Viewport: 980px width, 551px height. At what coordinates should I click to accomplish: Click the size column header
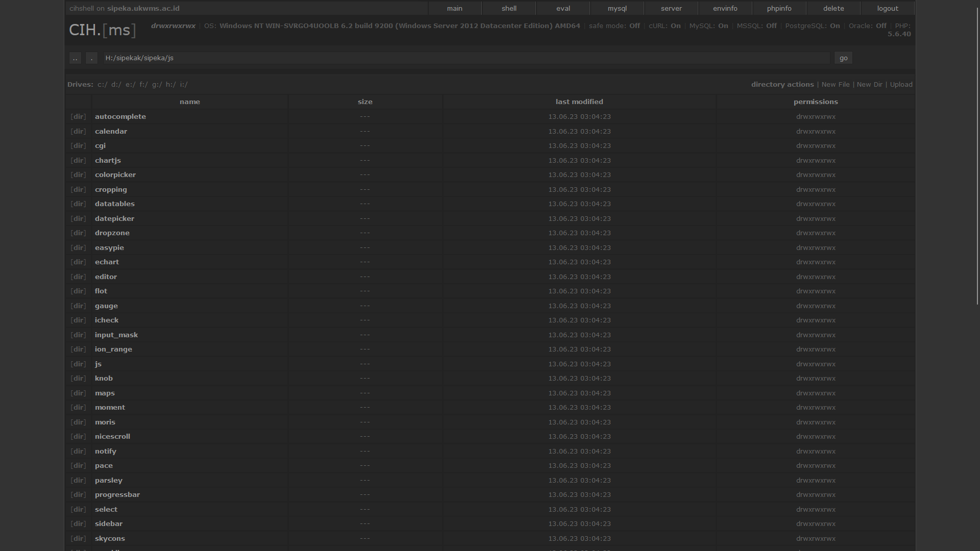pyautogui.click(x=365, y=102)
